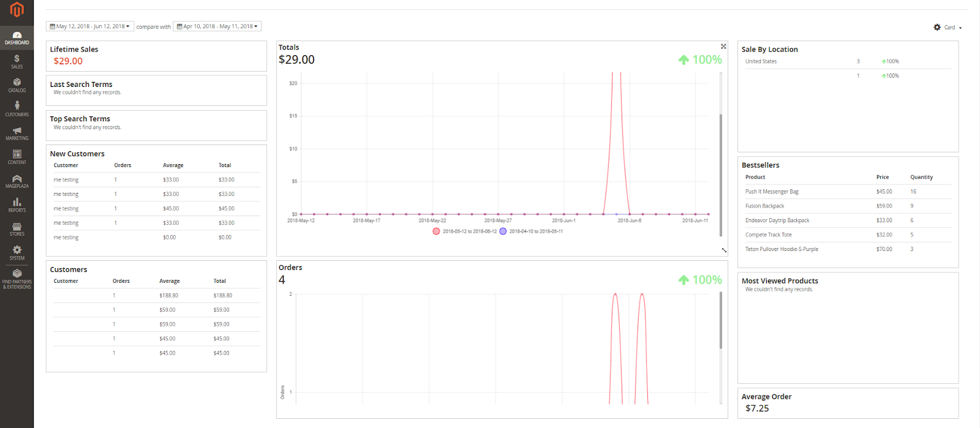Open the Marketing megaphone icon
980x428 pixels.
(x=17, y=133)
